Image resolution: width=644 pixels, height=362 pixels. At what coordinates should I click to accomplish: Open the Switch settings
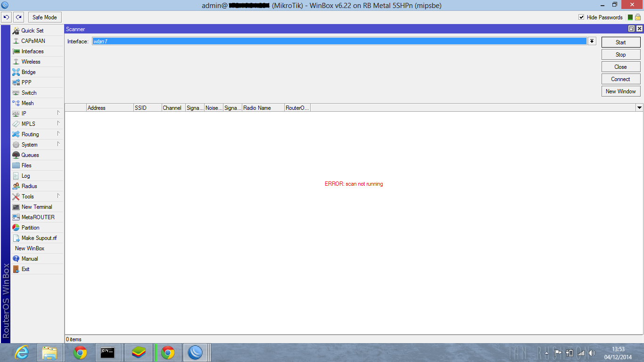(x=37, y=93)
